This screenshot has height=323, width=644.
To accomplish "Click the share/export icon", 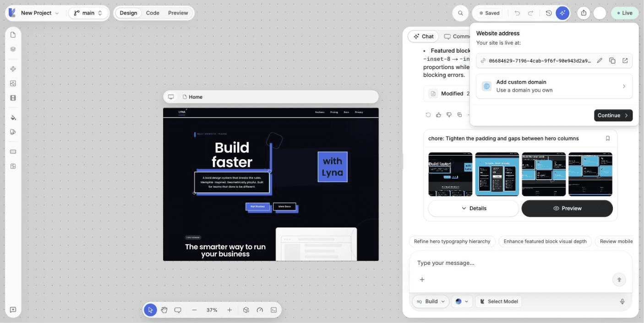I will (x=584, y=13).
